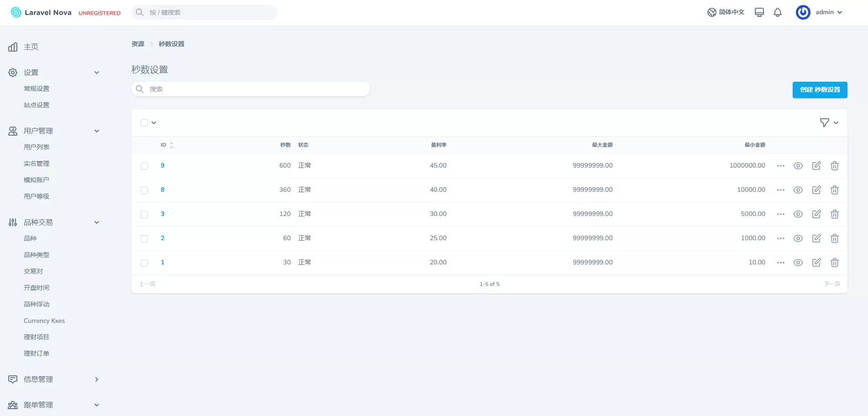Screen dimensions: 868x416
Task: Tick the select-all checkbox in table header
Action: coord(144,123)
